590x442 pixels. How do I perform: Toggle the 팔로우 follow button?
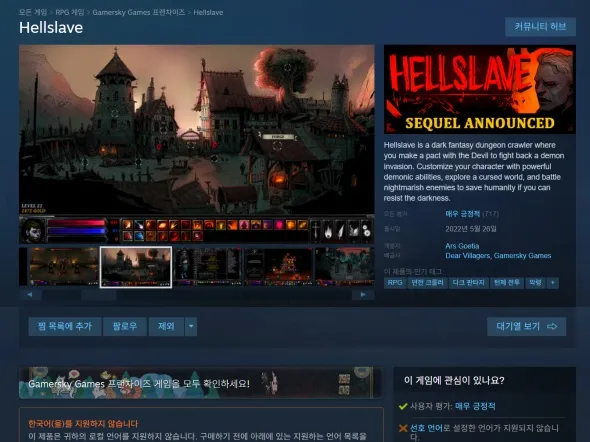point(125,326)
